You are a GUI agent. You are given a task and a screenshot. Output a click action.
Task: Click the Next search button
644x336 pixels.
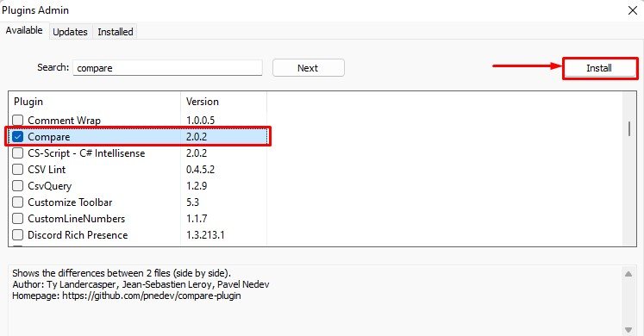coord(309,68)
